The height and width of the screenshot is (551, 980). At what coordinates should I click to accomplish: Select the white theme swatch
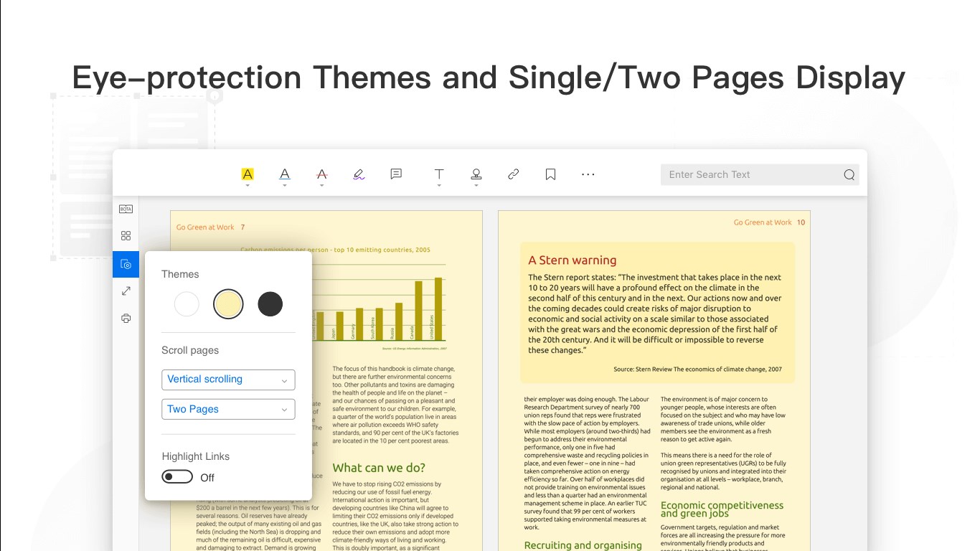point(187,304)
